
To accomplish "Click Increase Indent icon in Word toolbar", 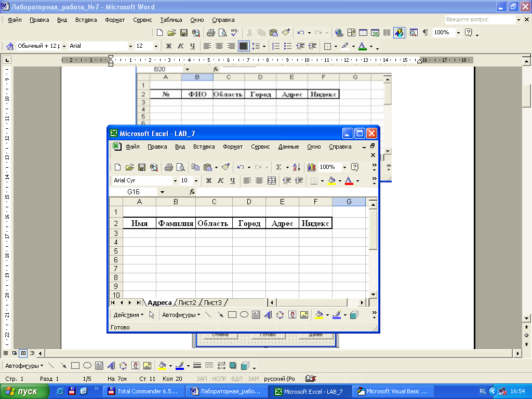I will point(312,46).
